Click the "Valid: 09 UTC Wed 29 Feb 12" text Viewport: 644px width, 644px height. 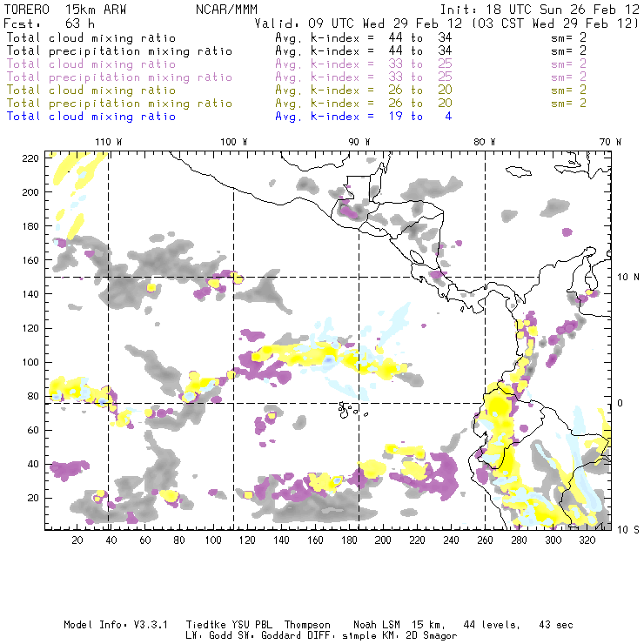click(x=359, y=23)
